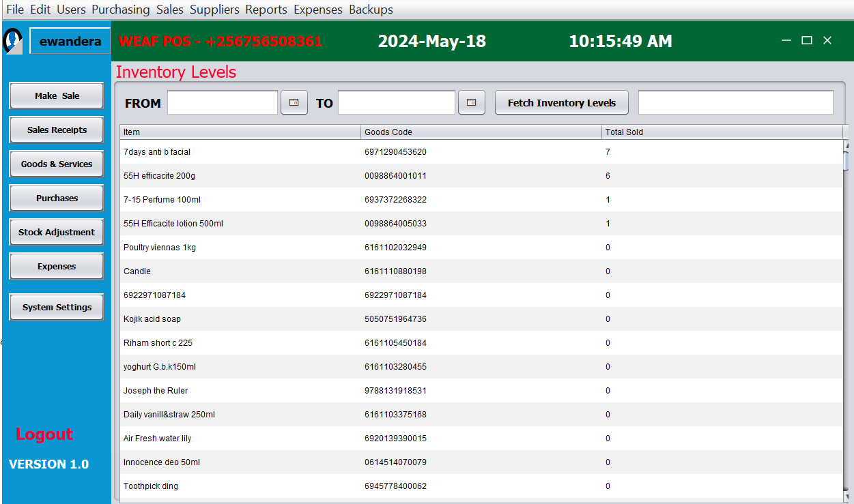854x504 pixels.
Task: Click the Make Sale button
Action: click(57, 96)
